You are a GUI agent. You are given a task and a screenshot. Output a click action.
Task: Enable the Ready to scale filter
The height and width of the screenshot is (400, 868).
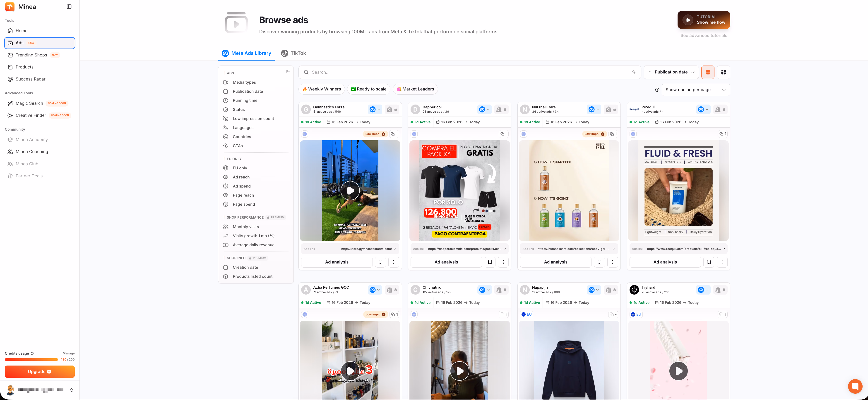pos(369,89)
